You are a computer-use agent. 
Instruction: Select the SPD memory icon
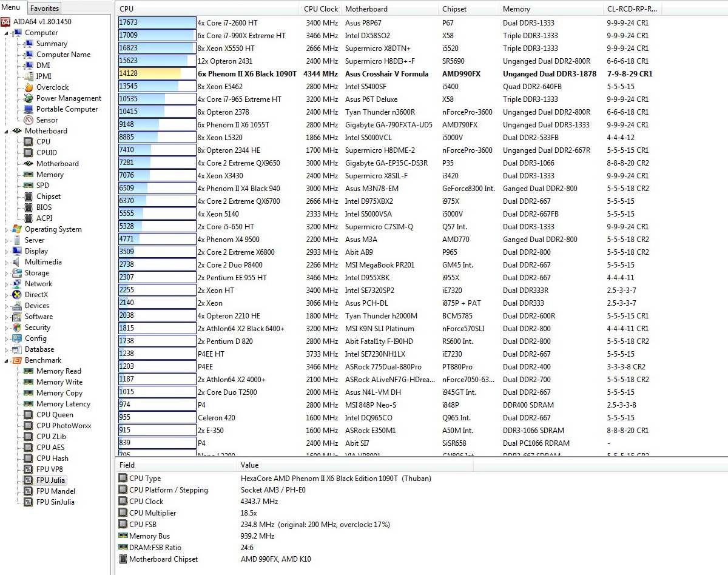pyautogui.click(x=29, y=186)
